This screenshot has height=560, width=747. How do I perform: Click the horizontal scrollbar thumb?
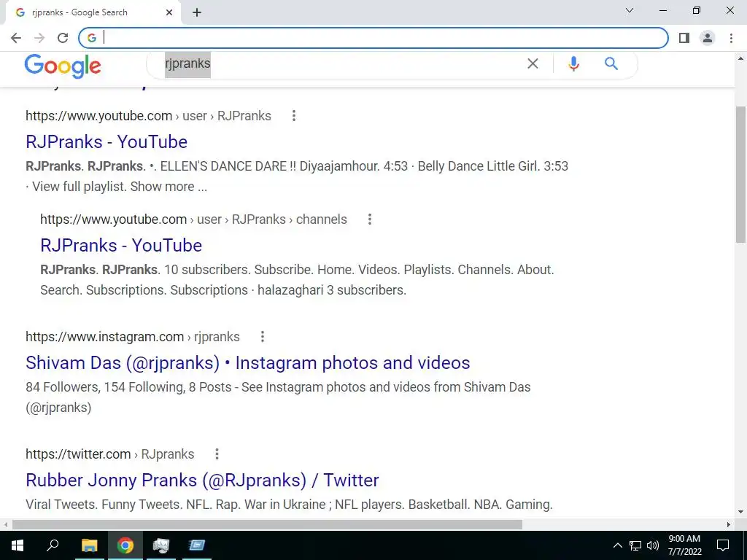point(267,525)
